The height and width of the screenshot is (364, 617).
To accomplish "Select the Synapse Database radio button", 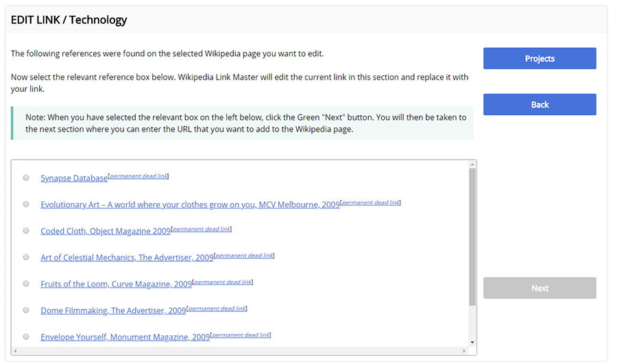I will click(x=26, y=178).
